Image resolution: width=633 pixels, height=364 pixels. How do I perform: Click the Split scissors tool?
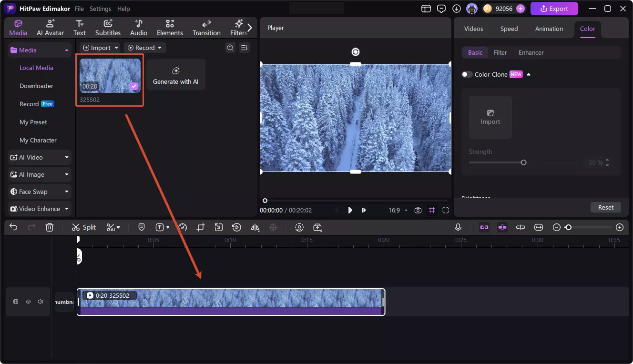(84, 227)
